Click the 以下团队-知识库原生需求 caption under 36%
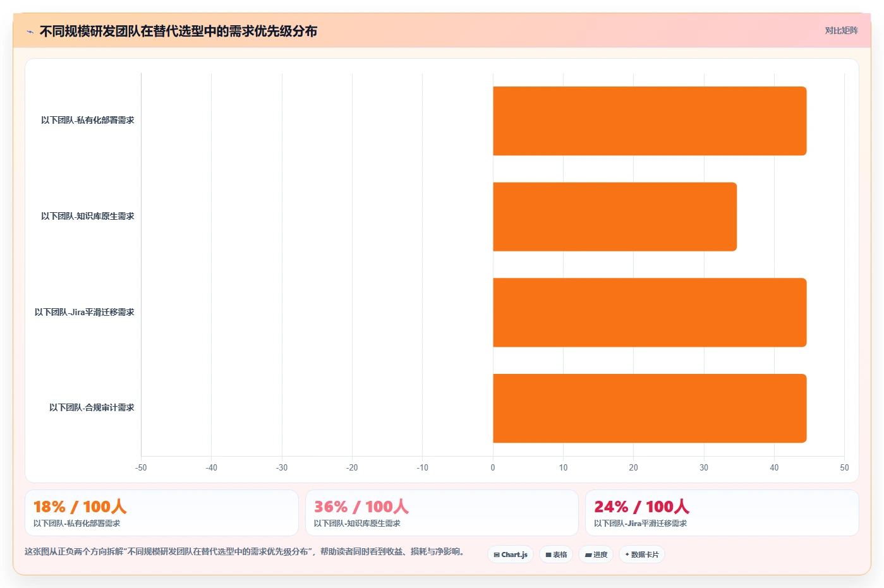 [x=357, y=524]
